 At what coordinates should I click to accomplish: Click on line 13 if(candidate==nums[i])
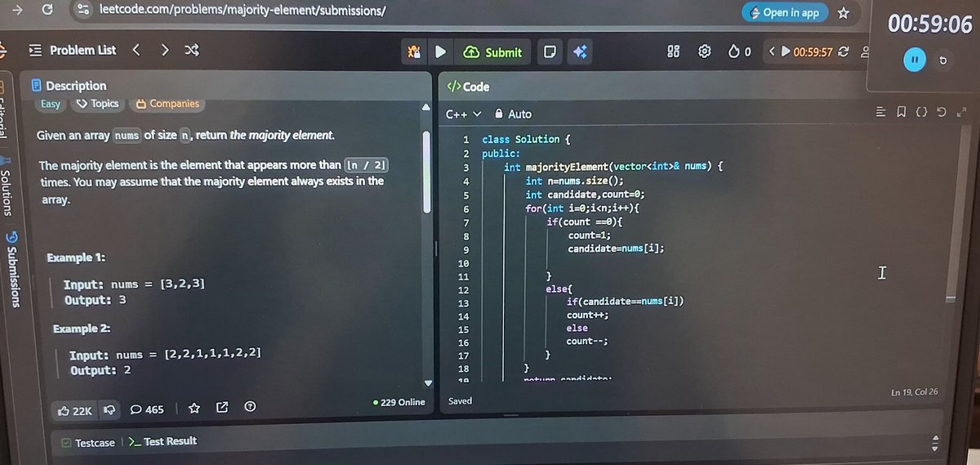625,302
